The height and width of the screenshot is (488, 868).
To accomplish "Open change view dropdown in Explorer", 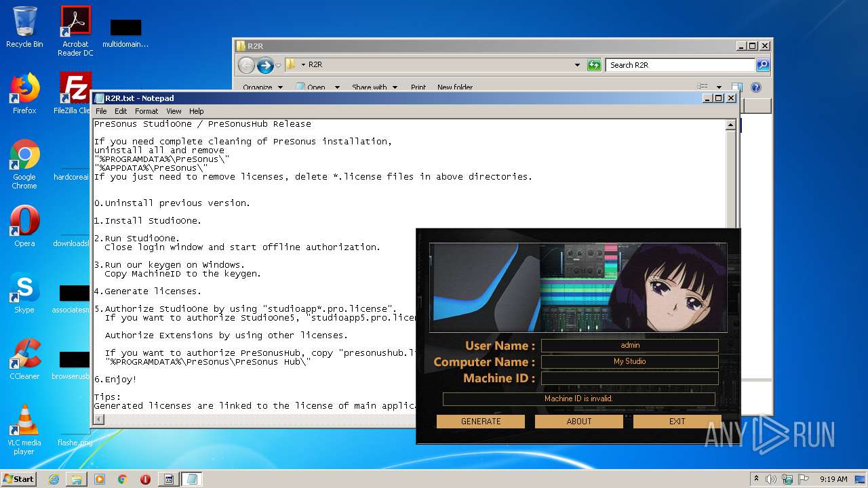I will 719,87.
